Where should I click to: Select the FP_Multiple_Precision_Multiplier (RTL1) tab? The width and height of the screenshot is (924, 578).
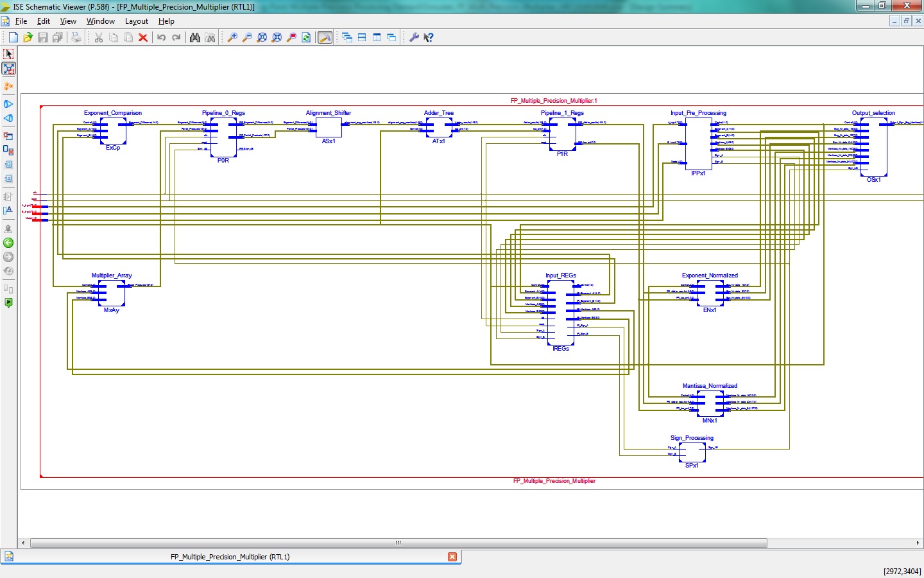tap(230, 557)
